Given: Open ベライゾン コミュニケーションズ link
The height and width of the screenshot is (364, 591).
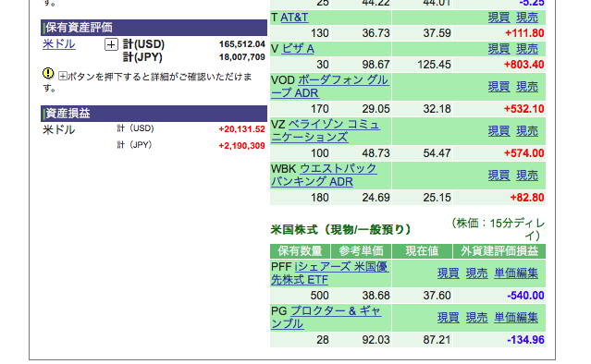Looking at the screenshot, I should tap(325, 130).
